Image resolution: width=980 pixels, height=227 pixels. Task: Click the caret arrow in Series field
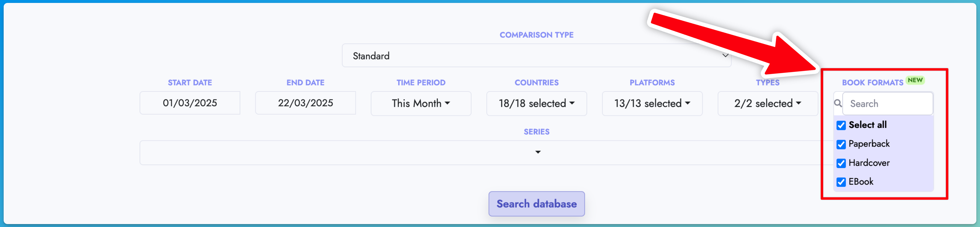[537, 152]
